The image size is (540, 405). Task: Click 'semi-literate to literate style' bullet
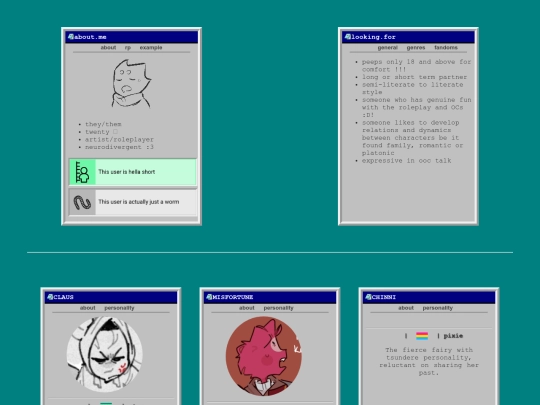[x=412, y=89]
